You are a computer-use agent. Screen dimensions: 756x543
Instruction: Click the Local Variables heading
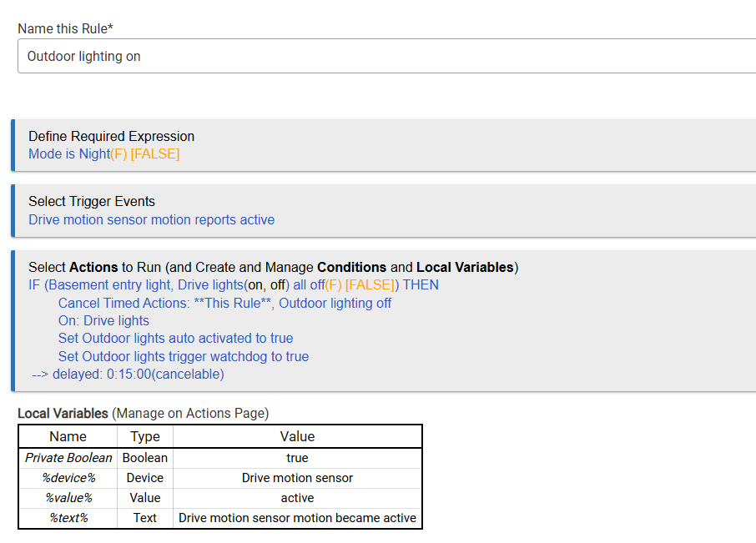(x=63, y=414)
